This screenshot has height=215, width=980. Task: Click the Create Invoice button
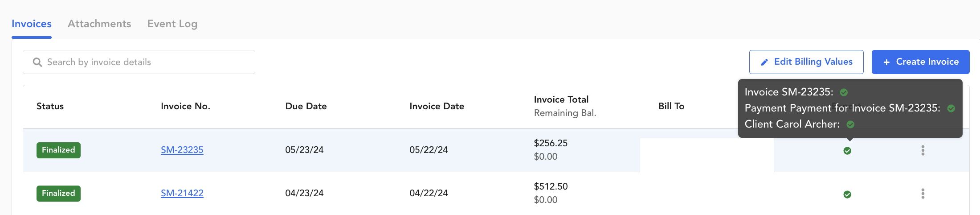[921, 62]
